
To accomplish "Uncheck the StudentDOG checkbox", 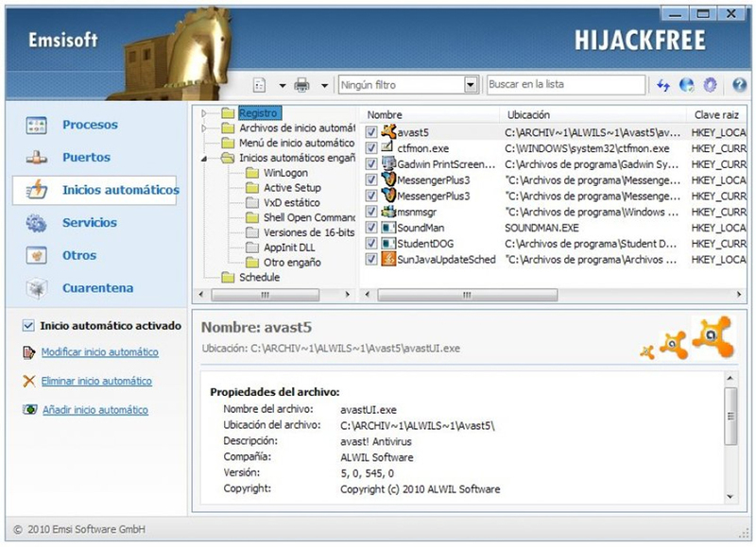I will (x=371, y=244).
